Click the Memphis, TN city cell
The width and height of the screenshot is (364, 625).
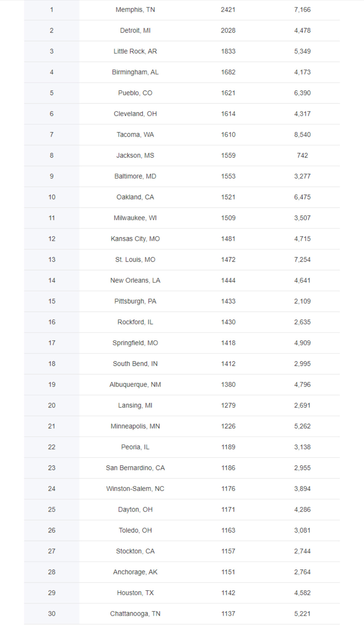(x=135, y=10)
